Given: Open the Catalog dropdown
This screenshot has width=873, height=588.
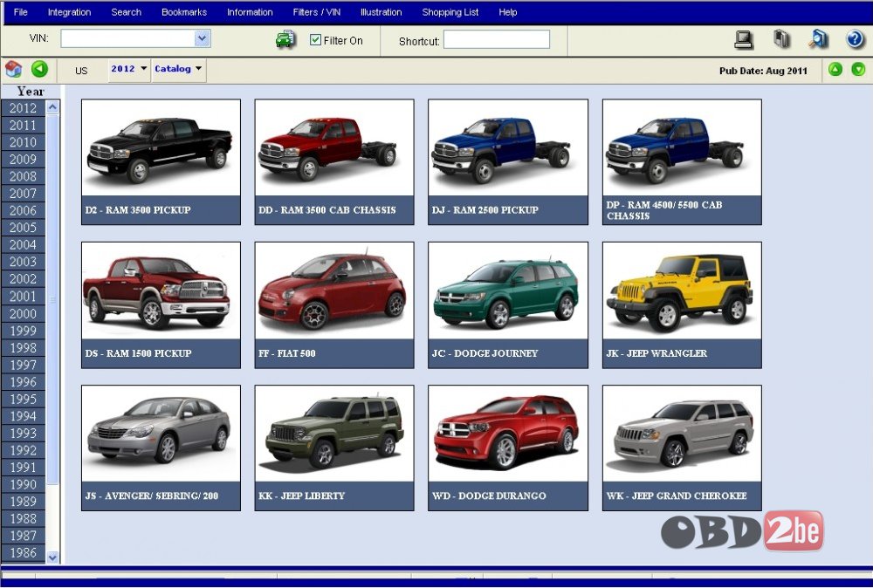Looking at the screenshot, I should pyautogui.click(x=179, y=70).
